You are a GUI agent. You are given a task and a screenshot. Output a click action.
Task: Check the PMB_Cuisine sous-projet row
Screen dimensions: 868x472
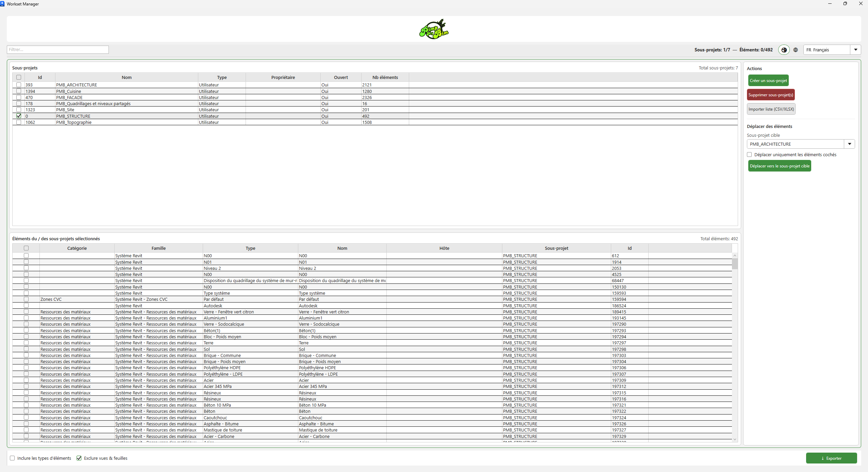pyautogui.click(x=19, y=91)
